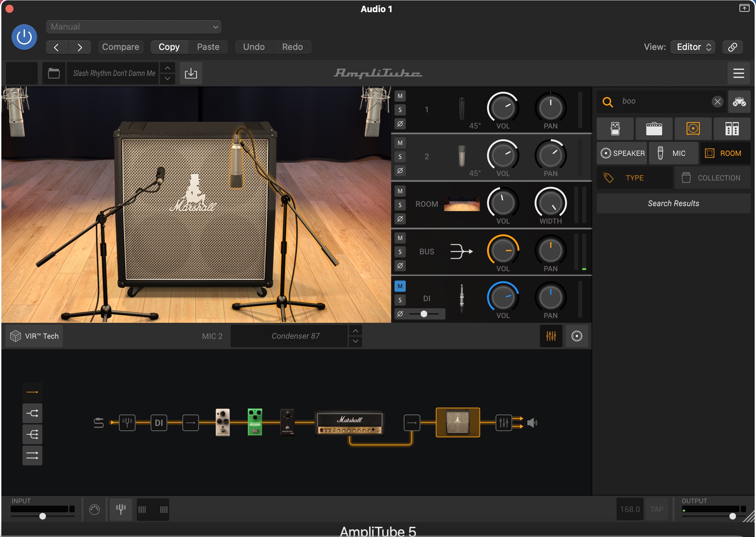Click the 168.0 tempo value
756x537 pixels.
[x=630, y=509]
